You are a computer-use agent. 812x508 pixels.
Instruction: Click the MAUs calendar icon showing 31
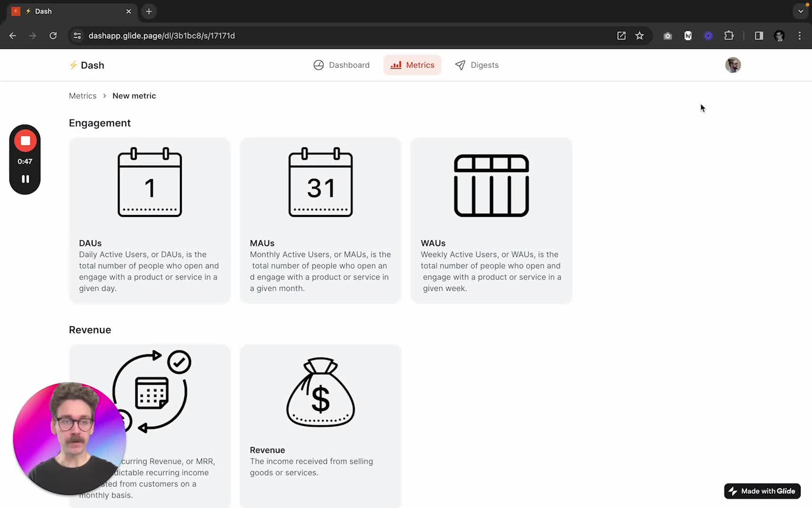(x=320, y=183)
